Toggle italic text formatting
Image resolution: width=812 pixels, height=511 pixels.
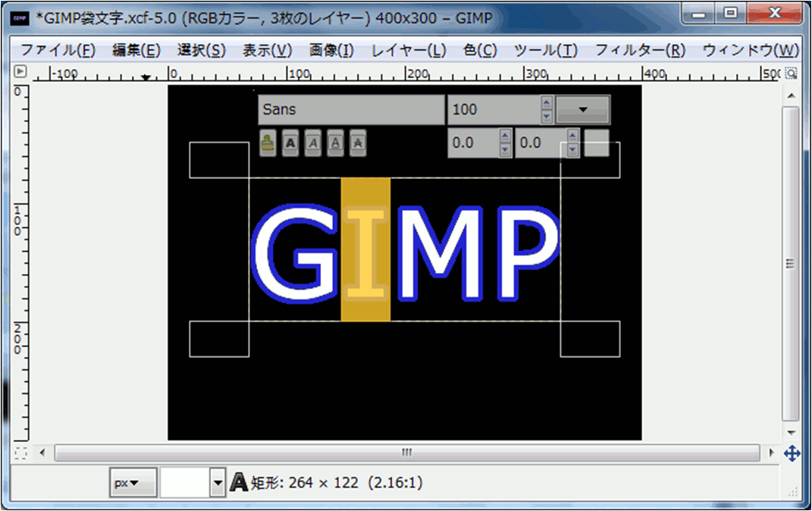click(313, 142)
